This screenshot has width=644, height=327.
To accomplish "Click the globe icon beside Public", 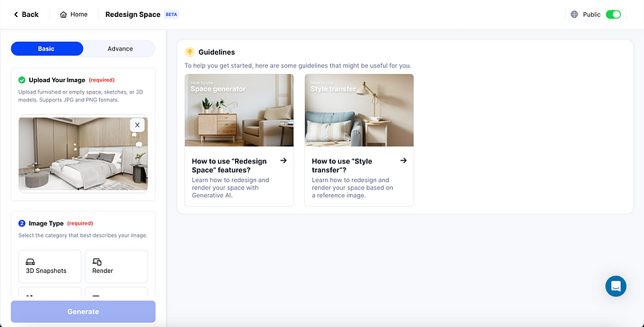I will [574, 14].
